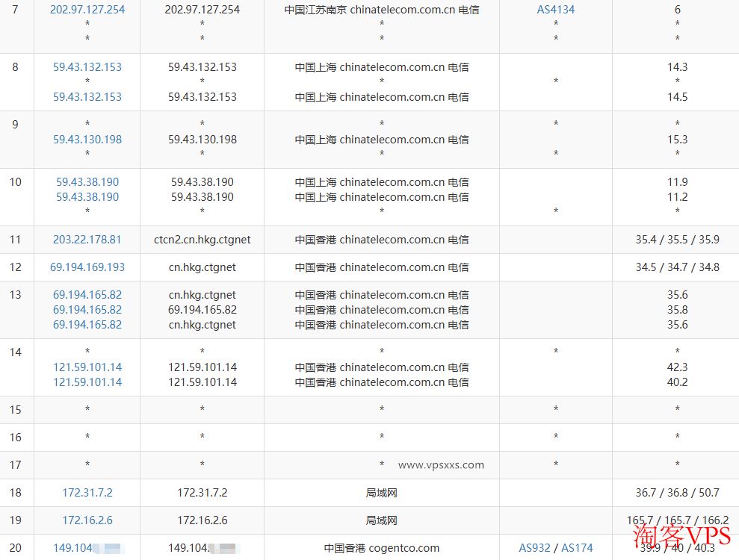Open the 203.22.178.81 IP link
Viewport: 739px width, 560px height.
point(87,239)
